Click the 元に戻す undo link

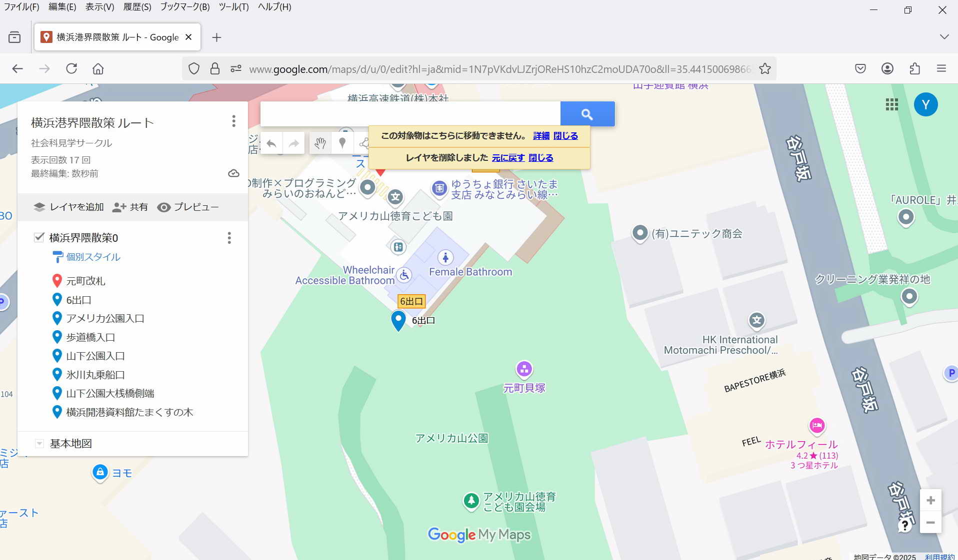coord(508,158)
